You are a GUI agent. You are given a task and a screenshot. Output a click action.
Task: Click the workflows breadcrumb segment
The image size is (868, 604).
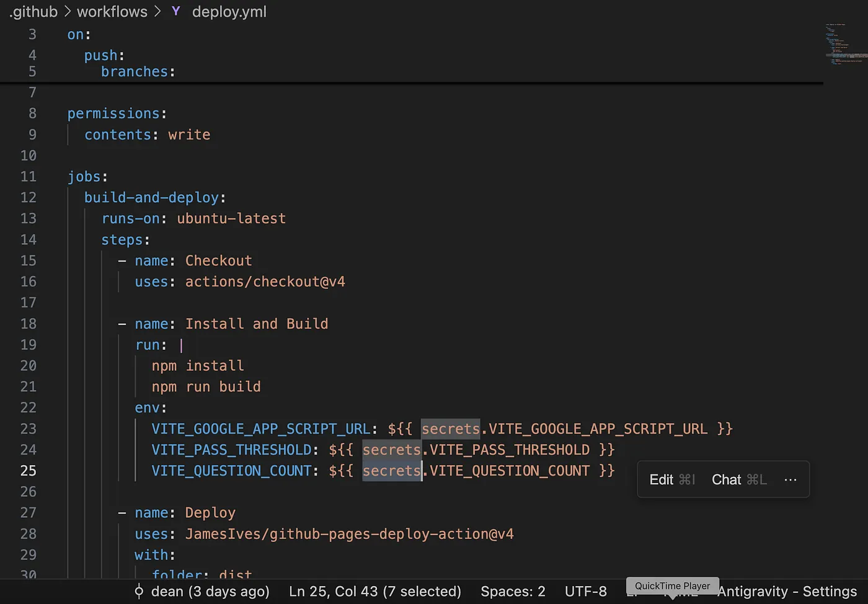pos(112,12)
